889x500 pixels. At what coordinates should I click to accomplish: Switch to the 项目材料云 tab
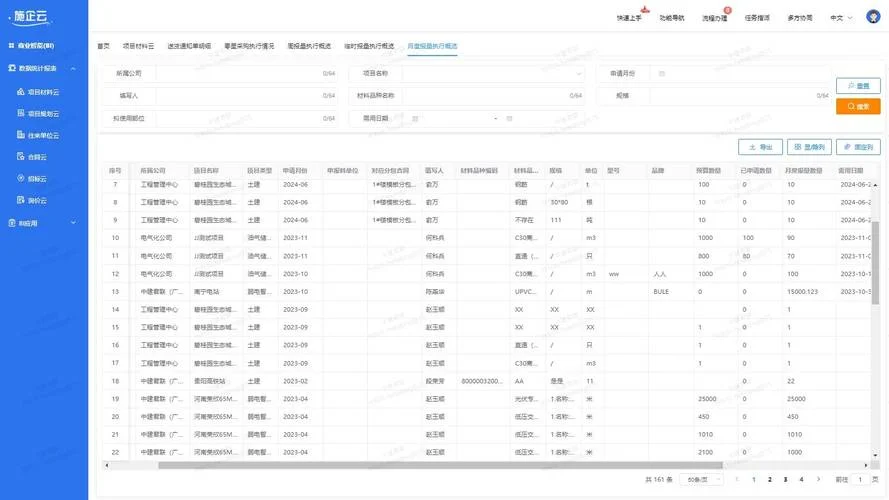(x=138, y=46)
